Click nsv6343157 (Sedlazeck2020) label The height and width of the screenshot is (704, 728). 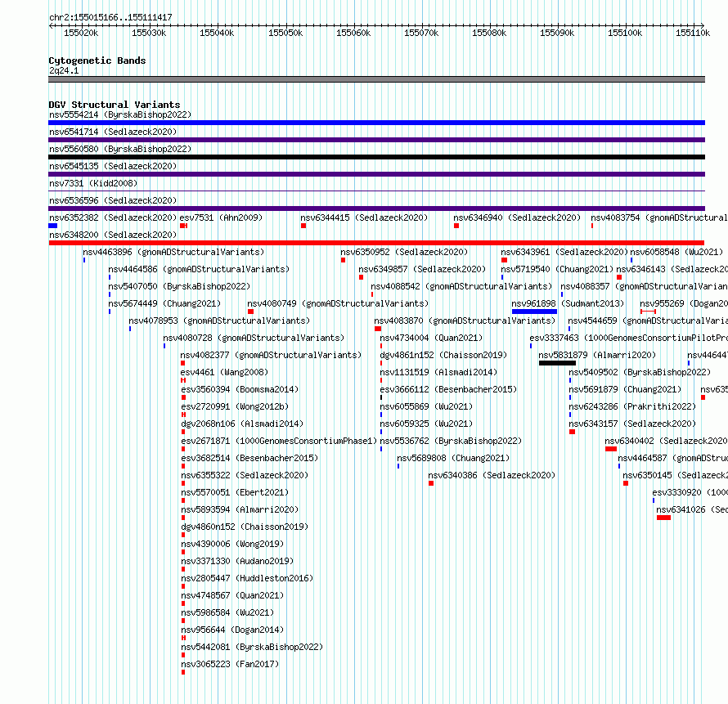[633, 424]
